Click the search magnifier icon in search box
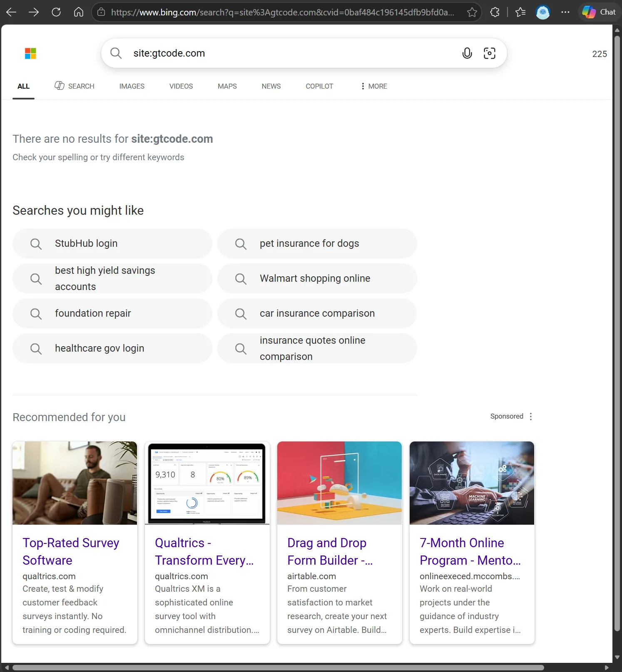 pyautogui.click(x=116, y=53)
